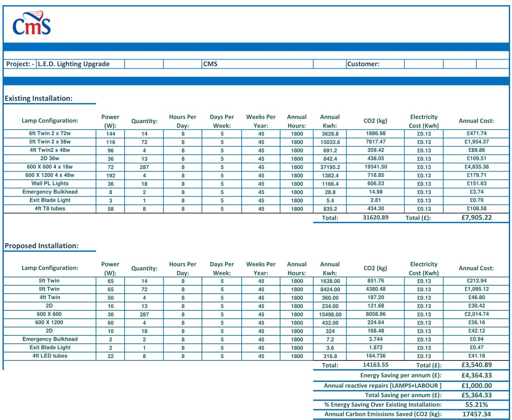Click the energy saving percentage 55.21%
Image resolution: width=512 pixels, height=420 pixels.
477,404
